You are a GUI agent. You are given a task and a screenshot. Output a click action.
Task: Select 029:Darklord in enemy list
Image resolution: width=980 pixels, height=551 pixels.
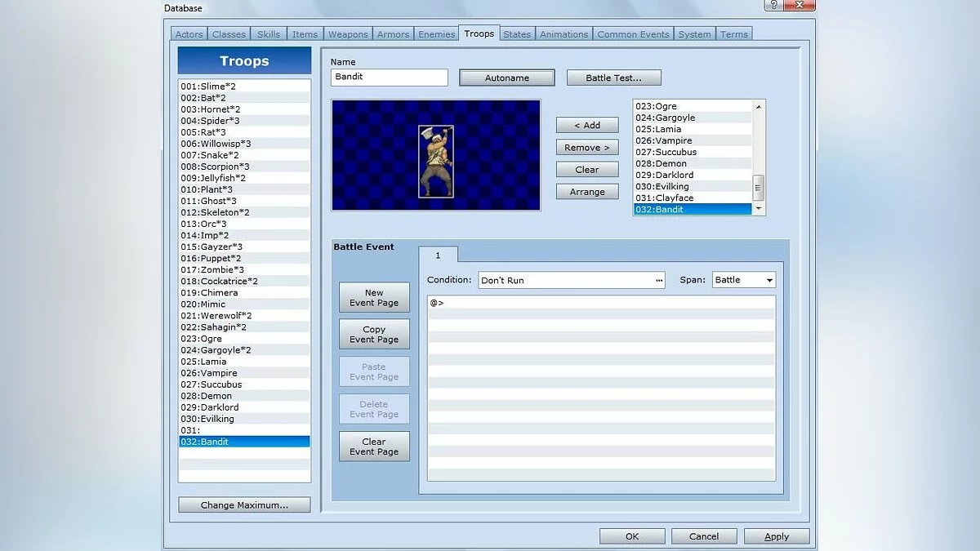tap(693, 175)
